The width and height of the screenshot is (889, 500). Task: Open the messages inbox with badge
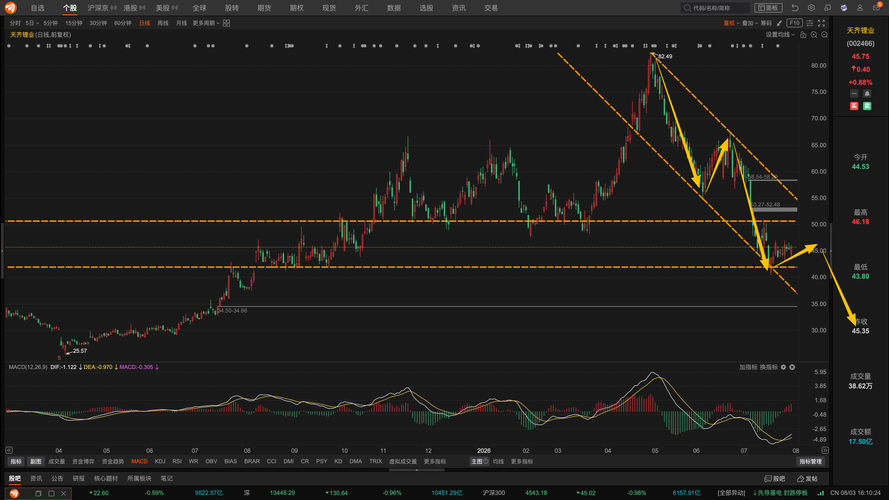877,7
